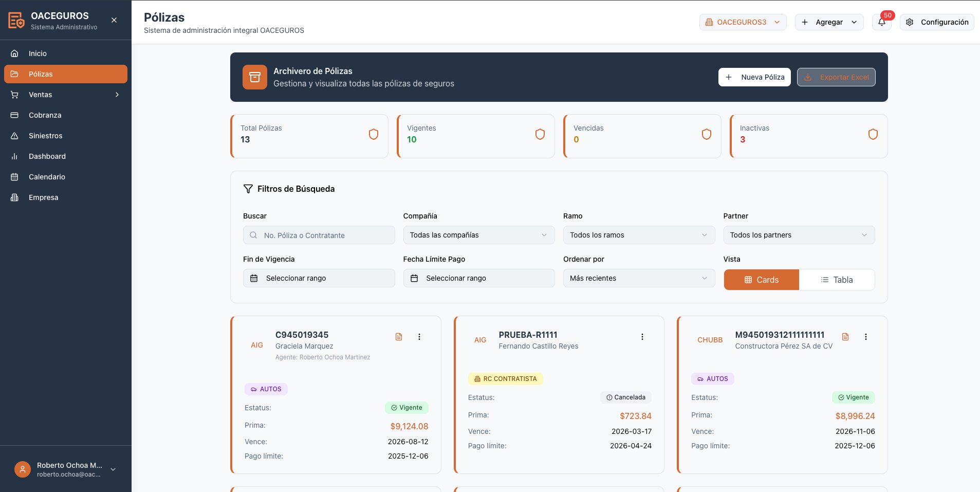Click AUTOS tag on Graciela Marquez card
Screen dimensions: 980x492
point(266,389)
